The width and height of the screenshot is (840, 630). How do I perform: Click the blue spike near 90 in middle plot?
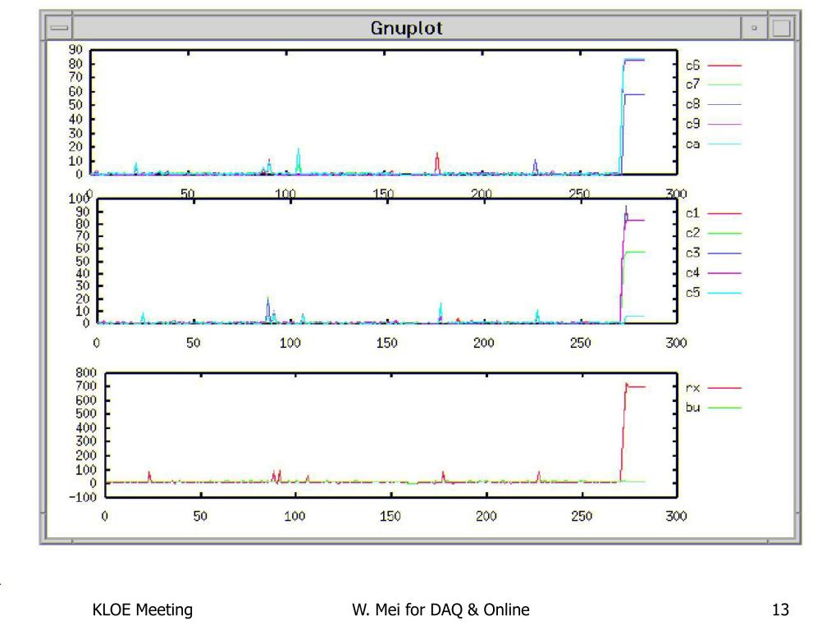point(268,309)
